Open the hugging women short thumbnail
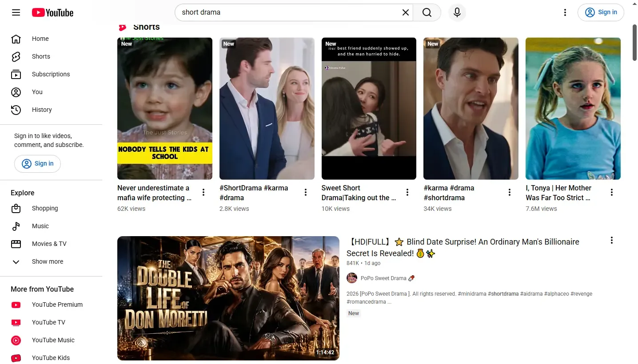 369,108
